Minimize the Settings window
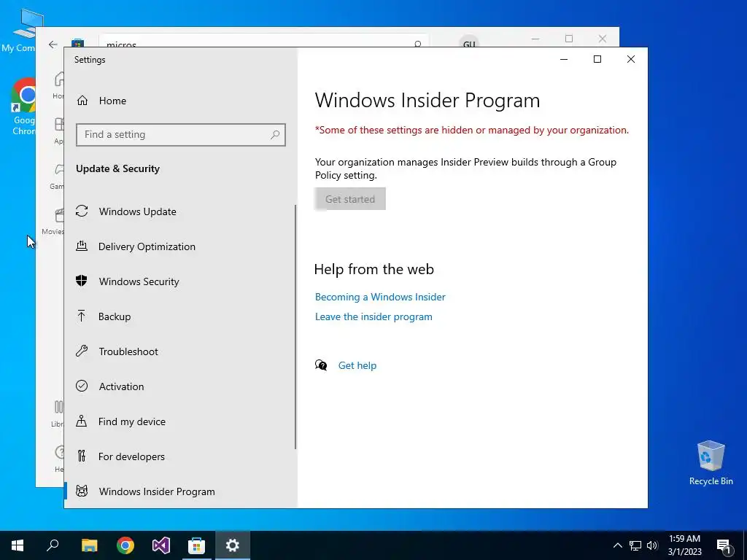Viewport: 747px width, 560px height. click(x=564, y=59)
